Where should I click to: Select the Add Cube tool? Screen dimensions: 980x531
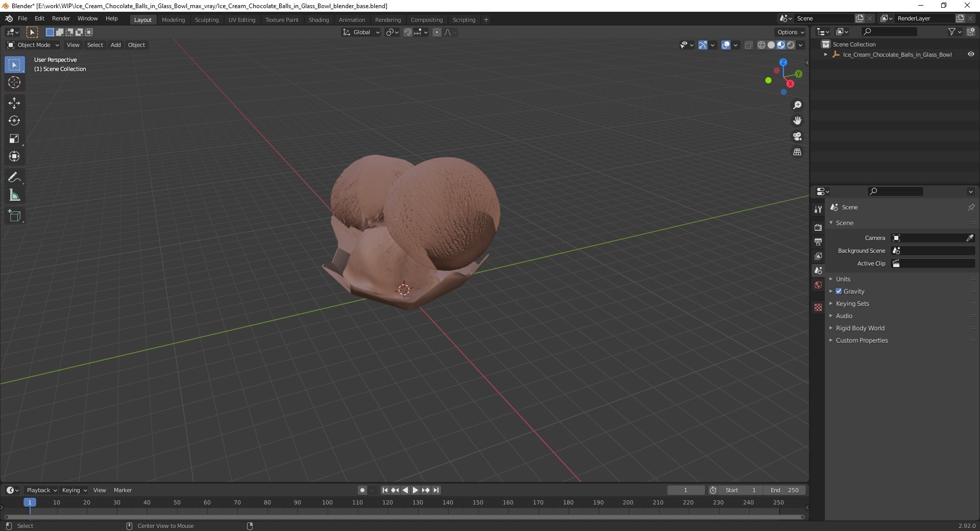pyautogui.click(x=14, y=216)
